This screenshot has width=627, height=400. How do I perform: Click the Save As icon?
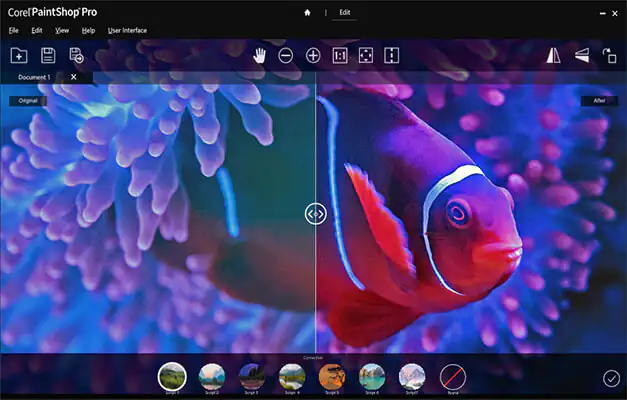(76, 56)
